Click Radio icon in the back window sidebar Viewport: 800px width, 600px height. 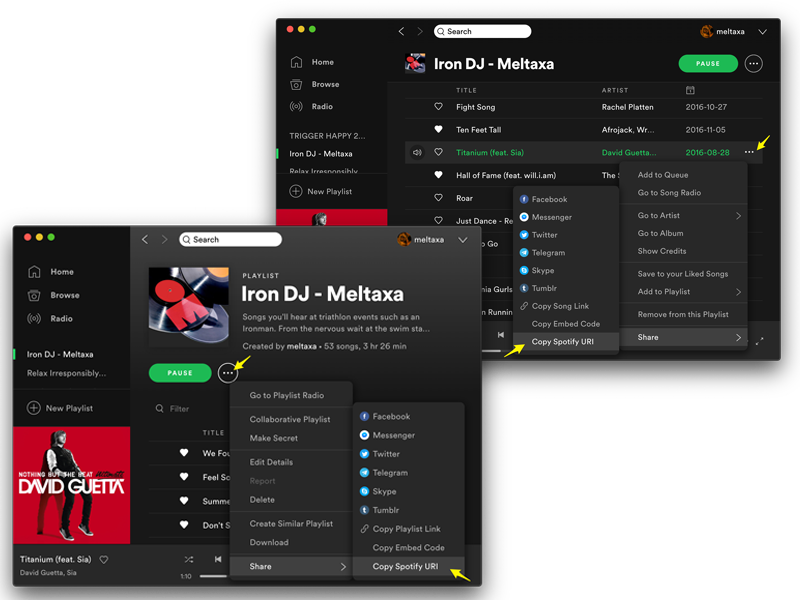point(296,106)
